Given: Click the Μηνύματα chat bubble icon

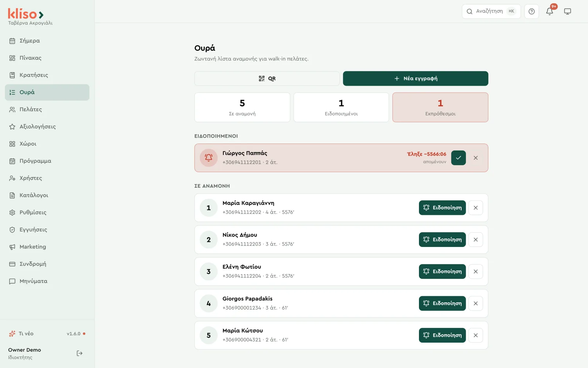Looking at the screenshot, I should point(12,281).
